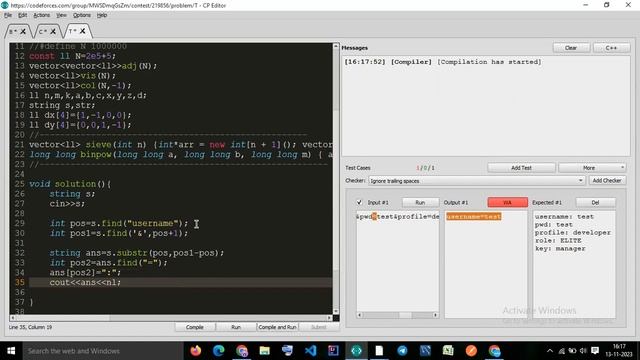The height and width of the screenshot is (360, 640).
Task: Delete test case with Del button
Action: (595, 202)
